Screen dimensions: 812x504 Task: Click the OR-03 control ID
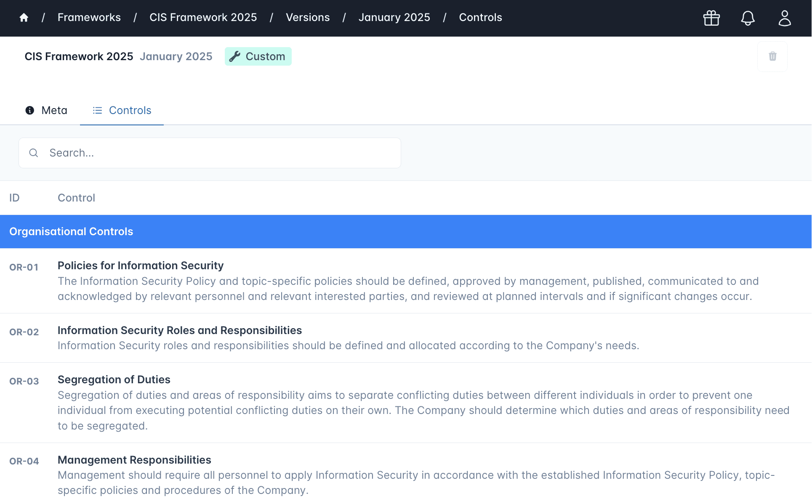coord(24,381)
